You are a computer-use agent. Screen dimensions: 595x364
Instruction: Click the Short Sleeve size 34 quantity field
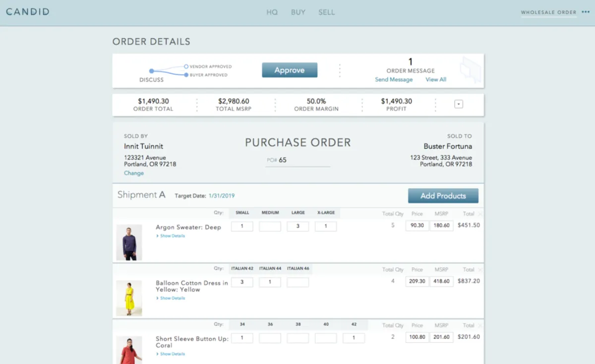(242, 338)
